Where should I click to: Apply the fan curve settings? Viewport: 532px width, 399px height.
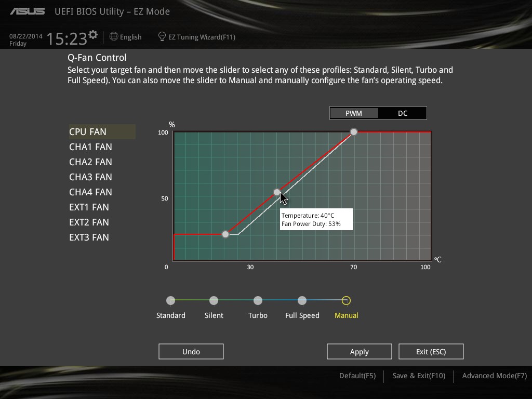click(x=360, y=352)
